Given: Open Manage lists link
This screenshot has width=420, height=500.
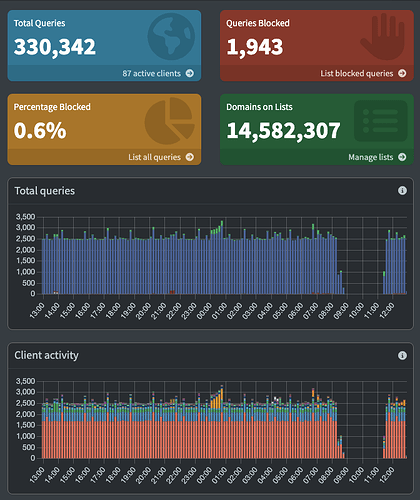Looking at the screenshot, I should pyautogui.click(x=371, y=157).
